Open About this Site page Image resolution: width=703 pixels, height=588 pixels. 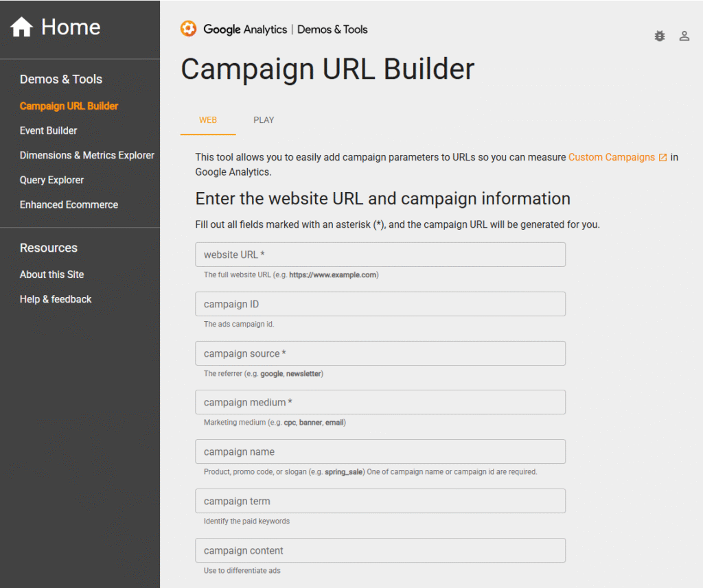point(51,274)
